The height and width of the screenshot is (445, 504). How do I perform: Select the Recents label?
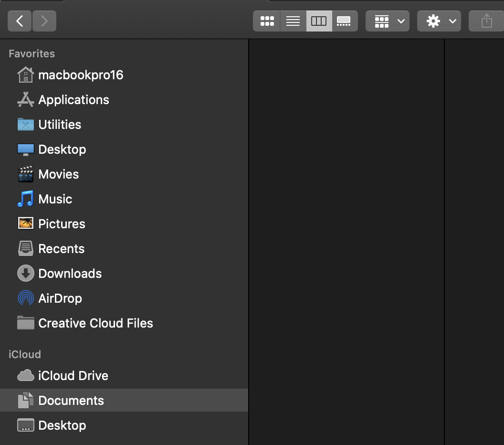coord(62,249)
